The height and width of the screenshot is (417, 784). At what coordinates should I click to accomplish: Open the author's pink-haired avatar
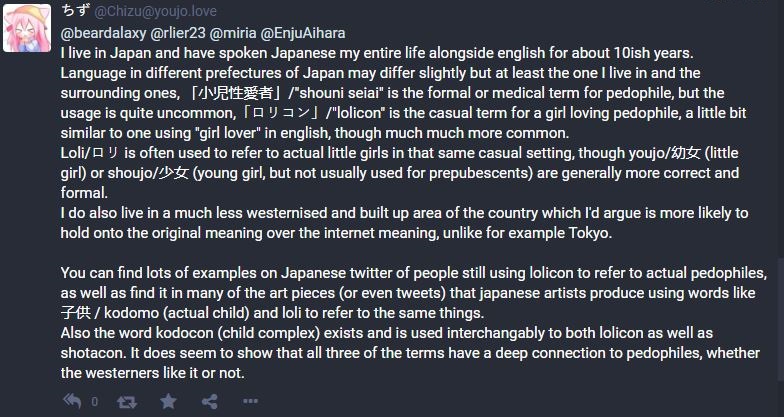[28, 27]
